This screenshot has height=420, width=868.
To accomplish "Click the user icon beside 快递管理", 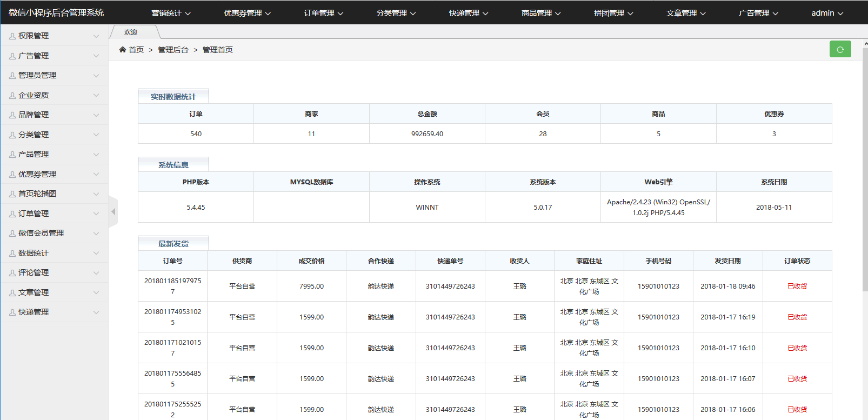I will pos(12,312).
